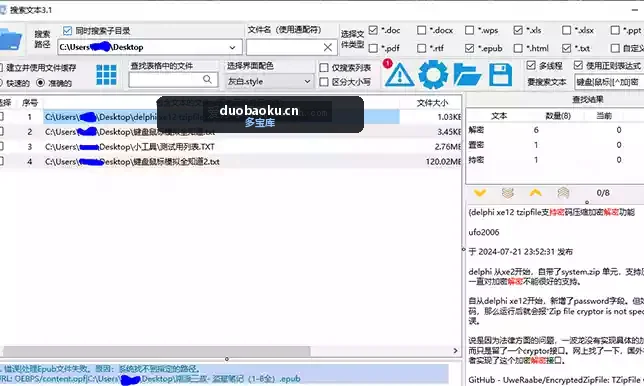The width and height of the screenshot is (644, 386).
Task: Click the 0/8 match counter
Action: pos(603,193)
